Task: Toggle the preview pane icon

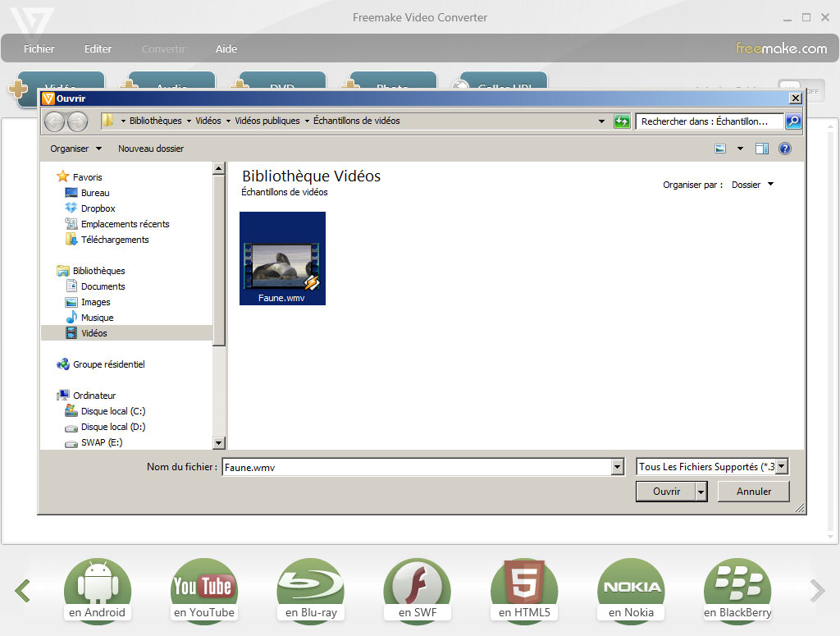Action: point(762,149)
